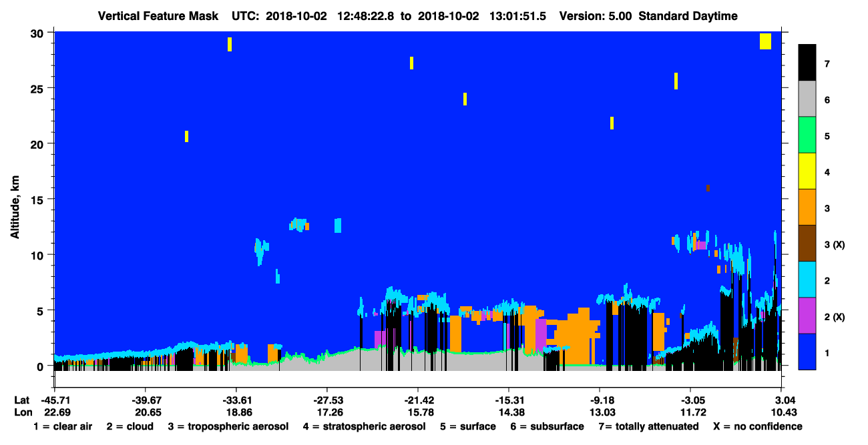Click the latitude value -45.71
Screen dimensions: 868x445
point(55,400)
